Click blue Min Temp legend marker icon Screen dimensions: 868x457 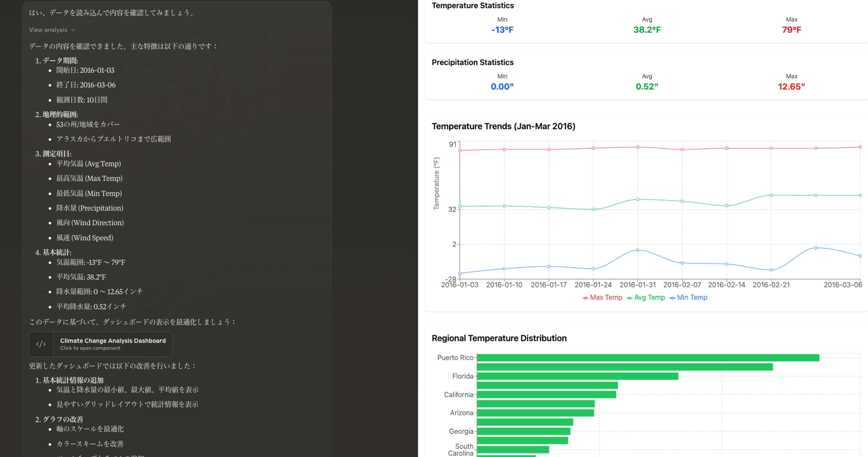tap(672, 298)
